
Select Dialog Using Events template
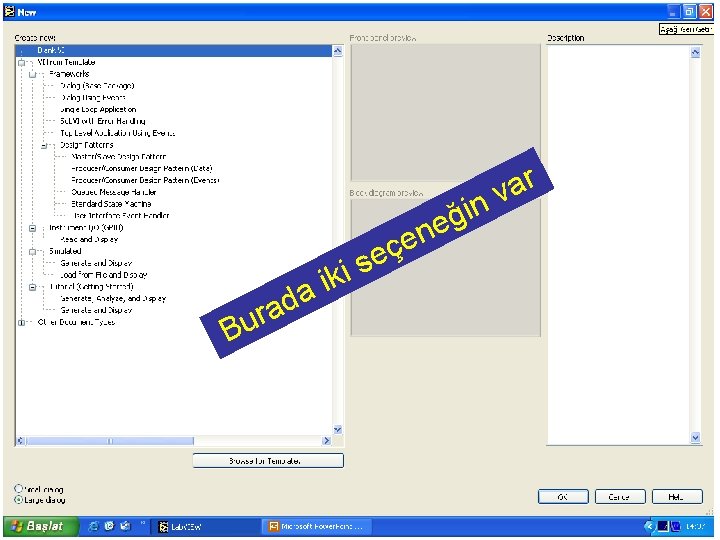coord(93,98)
